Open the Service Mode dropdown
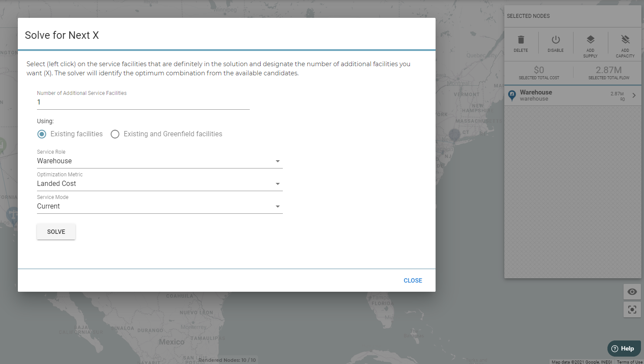This screenshot has width=644, height=364. 160,206
